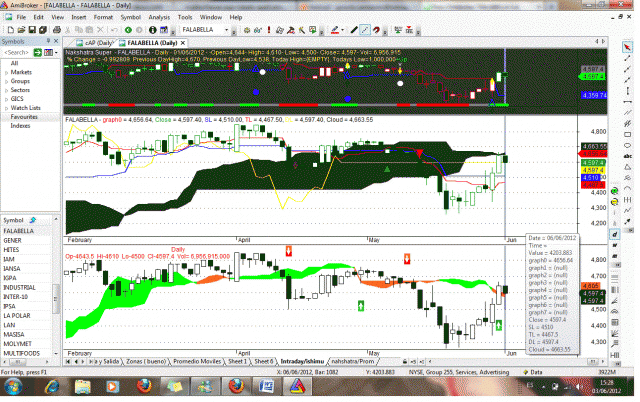Click the Search field in Symbols panel
This screenshot has height=402, width=640.
coord(24,53)
